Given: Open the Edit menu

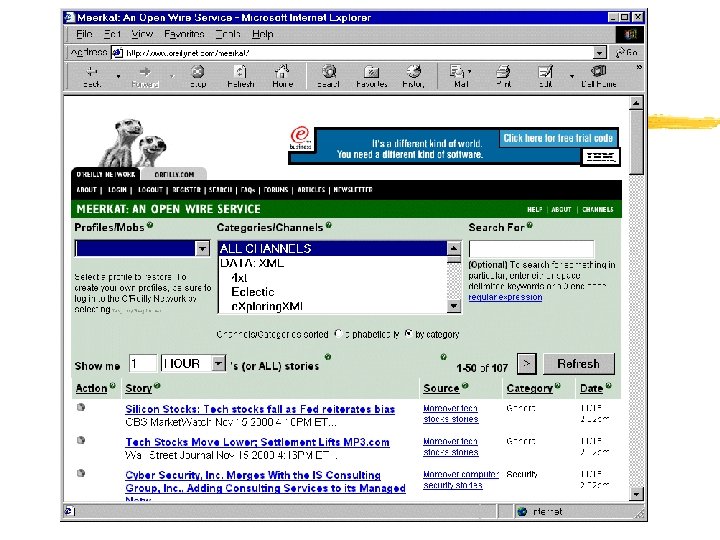Looking at the screenshot, I should (112, 34).
